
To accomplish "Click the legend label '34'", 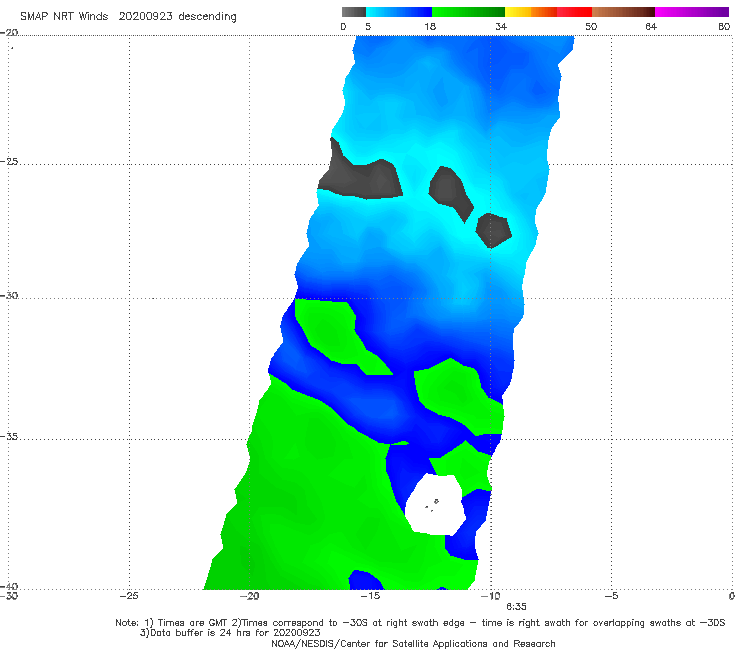I will [x=501, y=27].
